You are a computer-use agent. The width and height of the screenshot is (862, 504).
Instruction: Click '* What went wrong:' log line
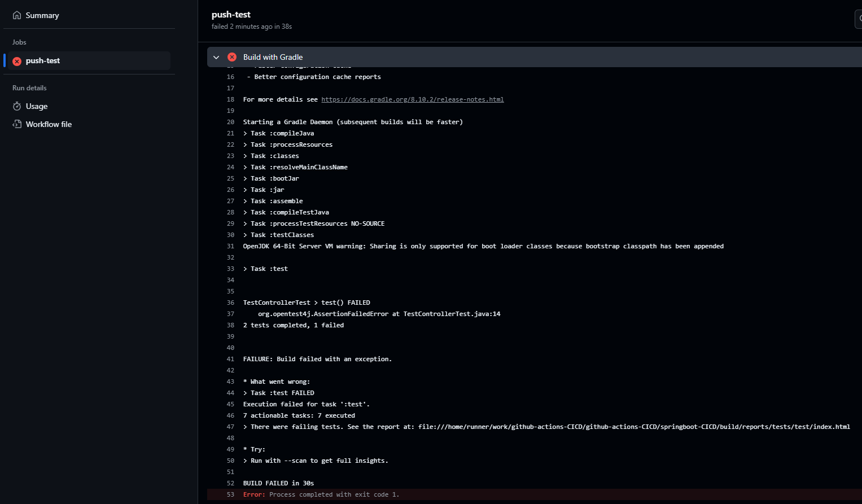[x=277, y=382]
